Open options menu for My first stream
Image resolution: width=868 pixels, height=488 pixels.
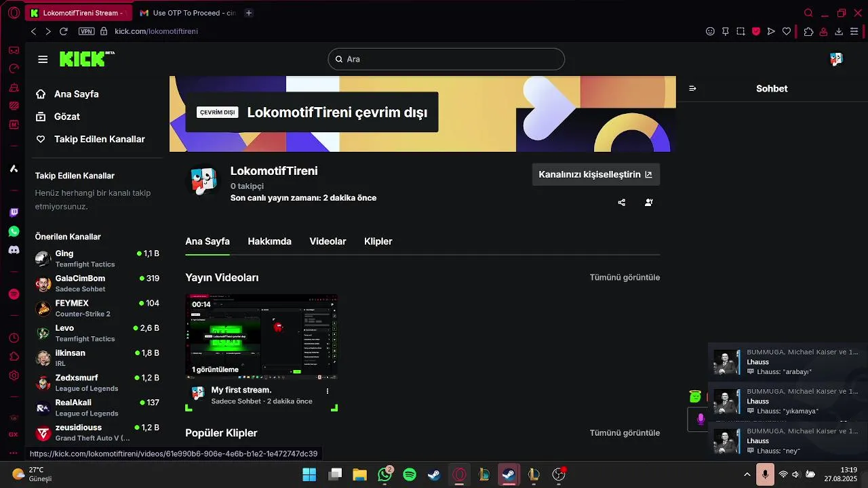pyautogui.click(x=328, y=391)
